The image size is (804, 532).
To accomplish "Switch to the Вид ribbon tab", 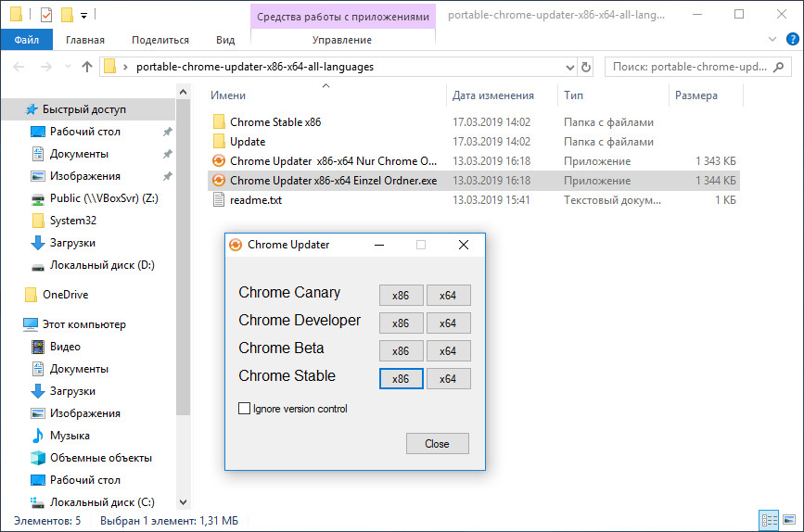I will pos(225,40).
